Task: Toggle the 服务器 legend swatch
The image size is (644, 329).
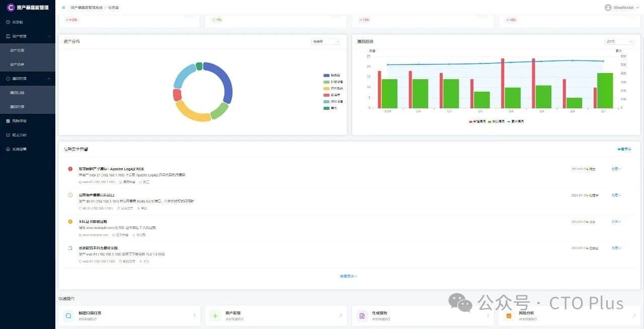Action: click(x=327, y=75)
